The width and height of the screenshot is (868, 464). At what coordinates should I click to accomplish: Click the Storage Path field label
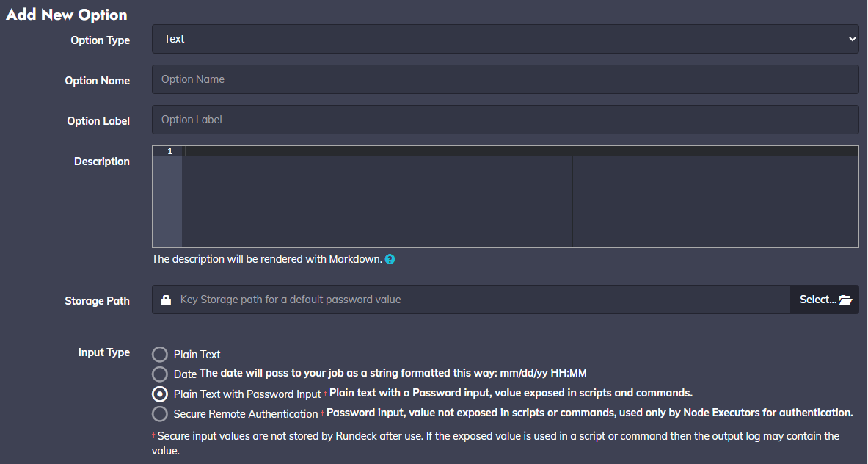97,301
